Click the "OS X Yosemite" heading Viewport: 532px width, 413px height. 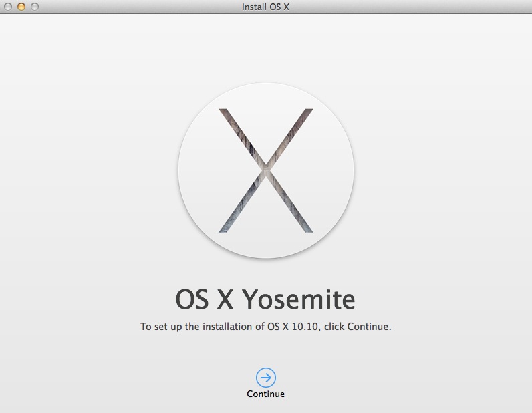point(265,299)
